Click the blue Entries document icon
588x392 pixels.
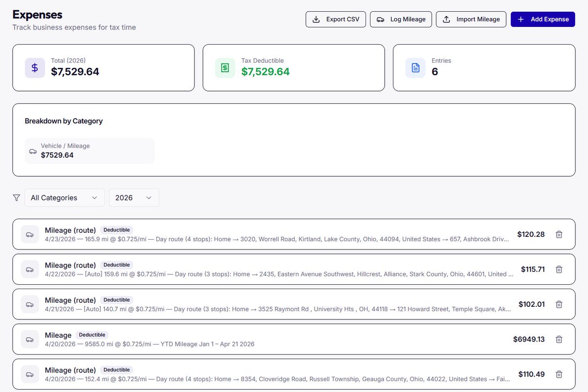point(416,68)
